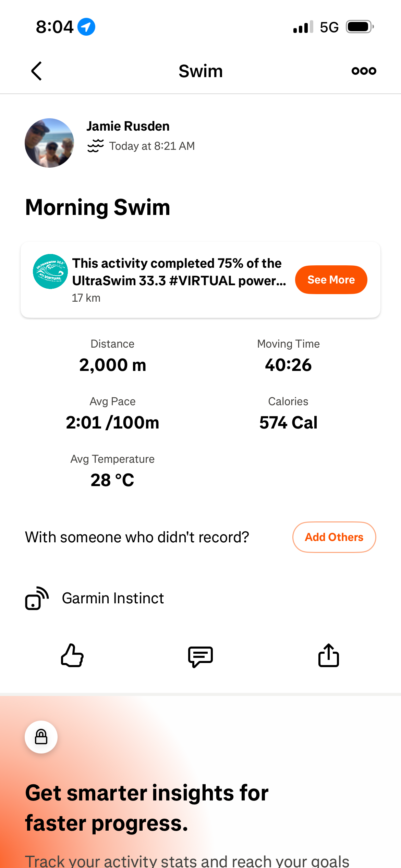The image size is (401, 868).
Task: Open the three-dot more options menu
Action: pos(364,71)
